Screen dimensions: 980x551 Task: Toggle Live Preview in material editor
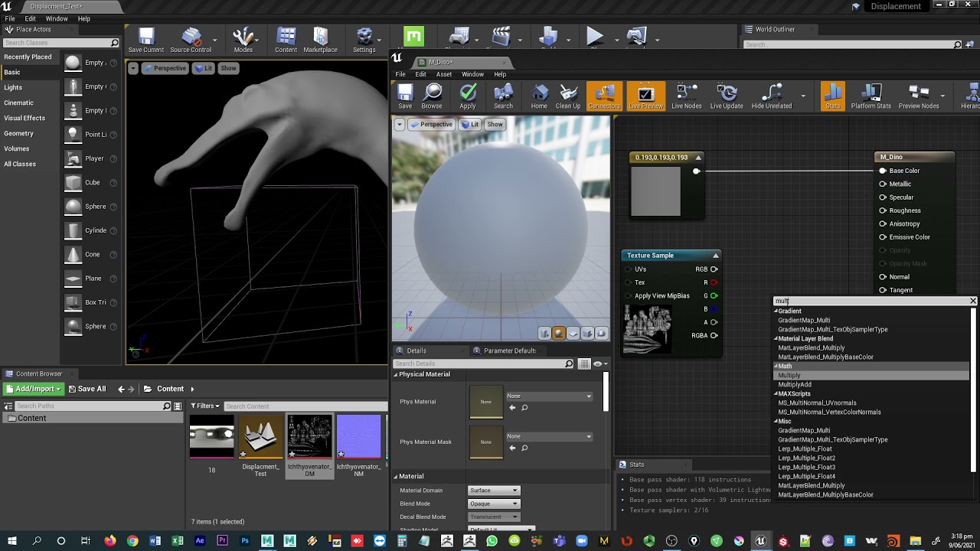(645, 97)
